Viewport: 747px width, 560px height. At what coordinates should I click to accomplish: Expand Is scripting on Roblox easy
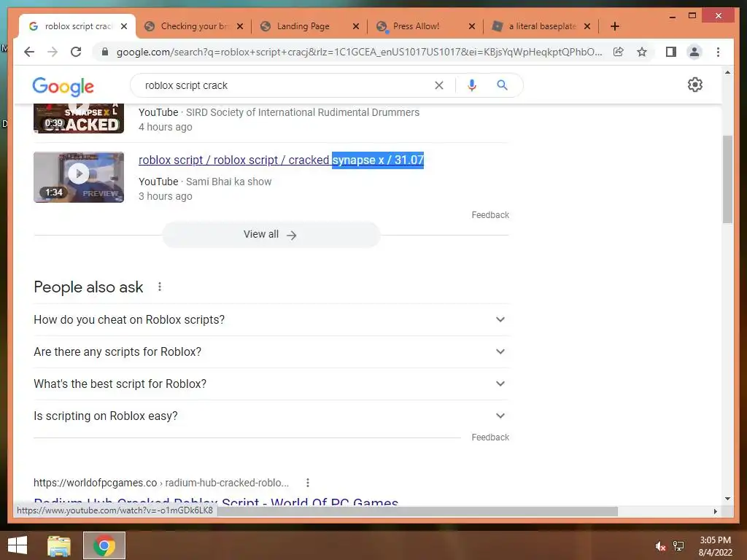point(270,416)
